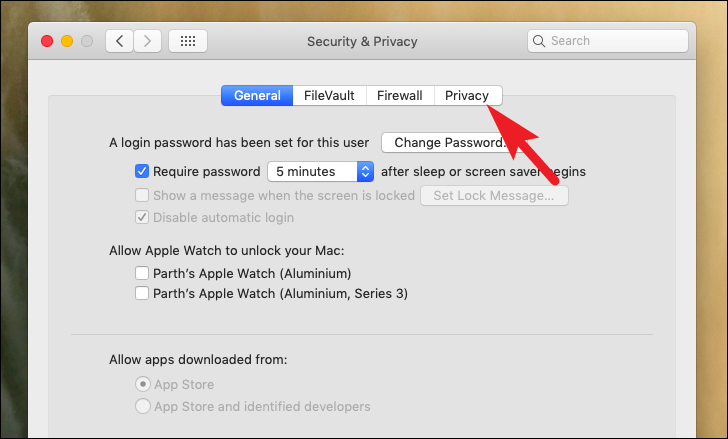
Task: Go back with the left chevron button
Action: tap(119, 41)
